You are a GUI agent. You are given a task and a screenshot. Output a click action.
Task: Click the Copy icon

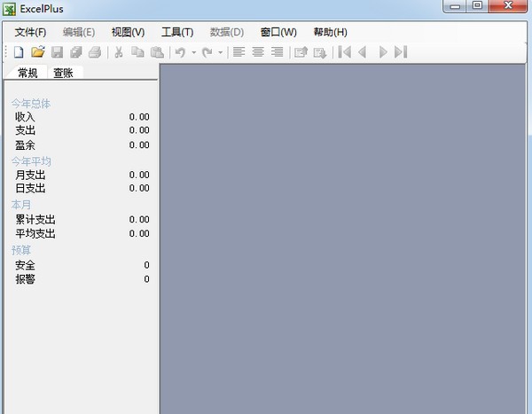[x=137, y=52]
